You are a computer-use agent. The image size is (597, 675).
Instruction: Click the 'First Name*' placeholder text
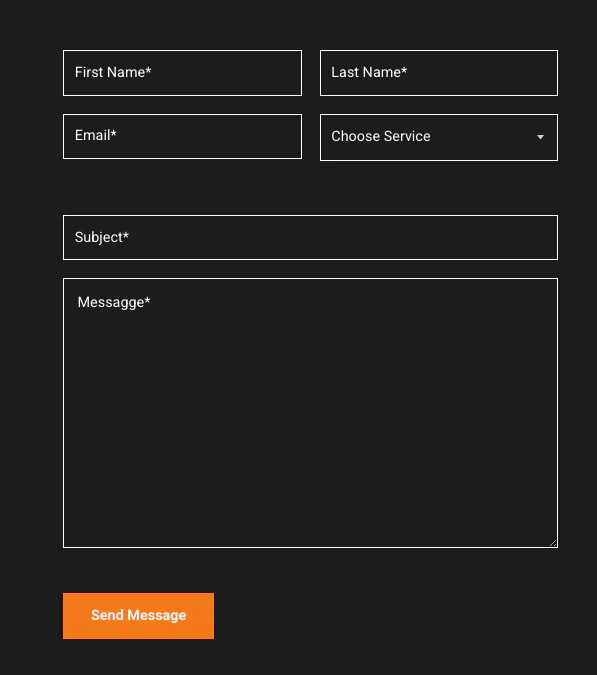click(x=113, y=72)
